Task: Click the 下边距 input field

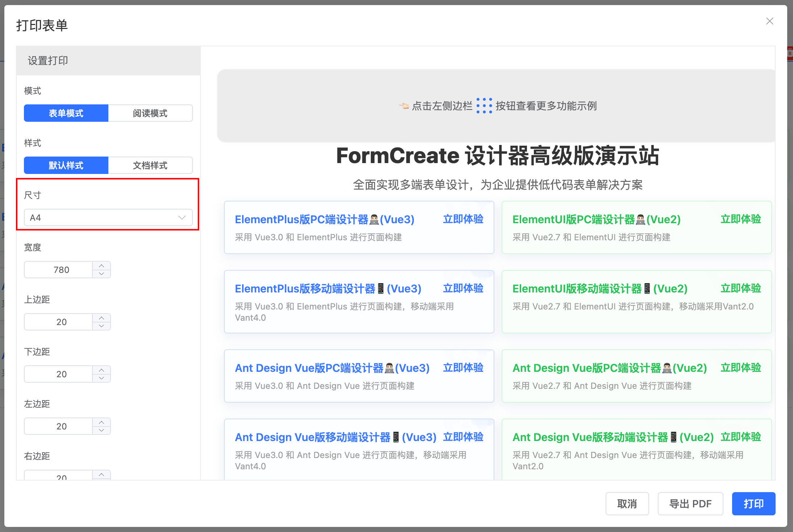Action: tap(59, 374)
